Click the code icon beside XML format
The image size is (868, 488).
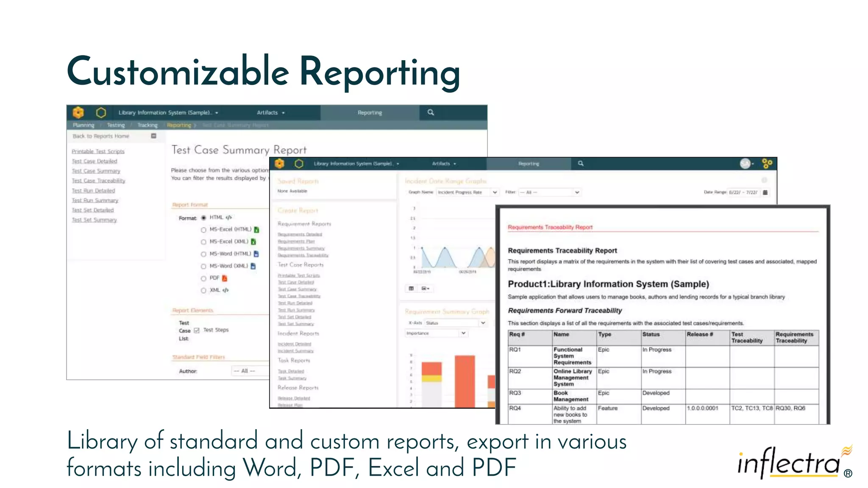pyautogui.click(x=225, y=290)
